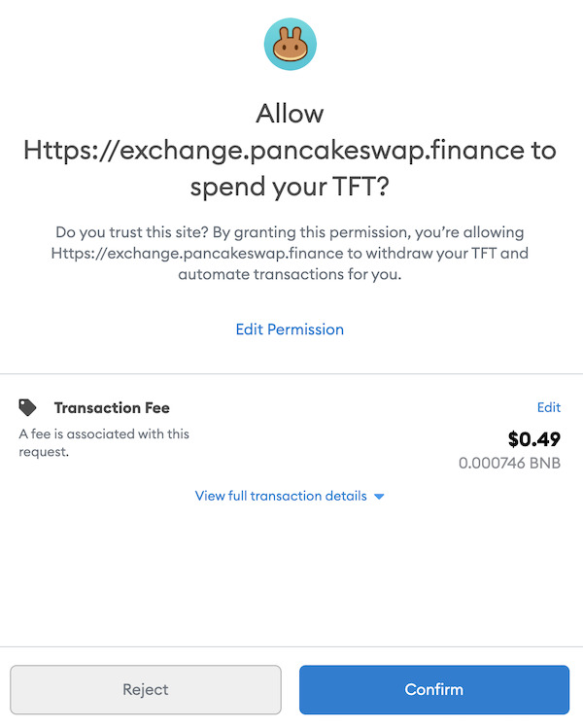This screenshot has height=728, width=583.
Task: Confirm the TFT spending approval
Action: click(x=434, y=689)
